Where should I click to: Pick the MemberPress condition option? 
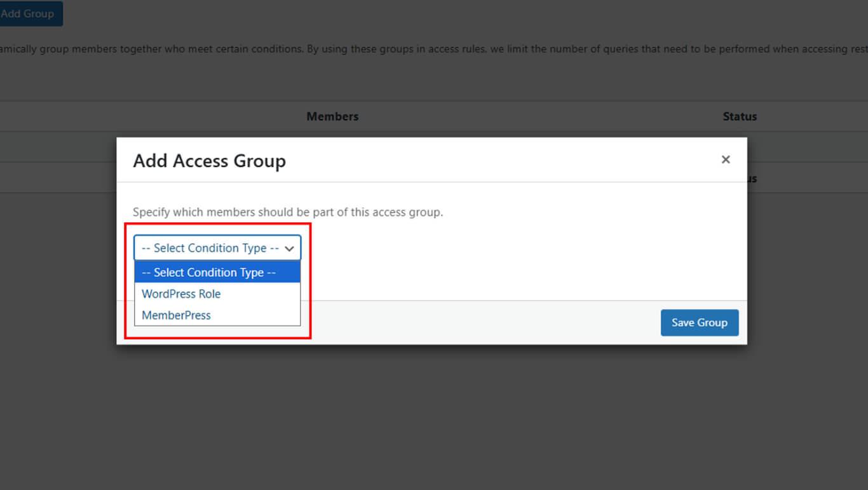[176, 315]
